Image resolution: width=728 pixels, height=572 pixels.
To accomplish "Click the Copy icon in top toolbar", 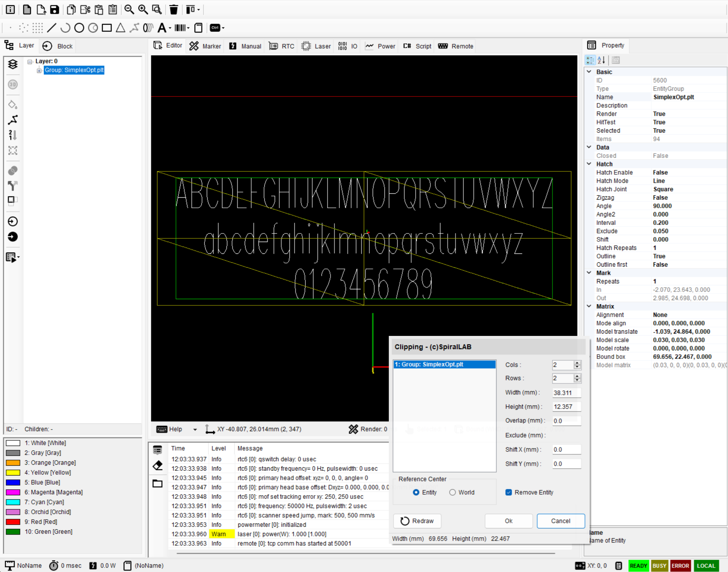I will [x=71, y=10].
